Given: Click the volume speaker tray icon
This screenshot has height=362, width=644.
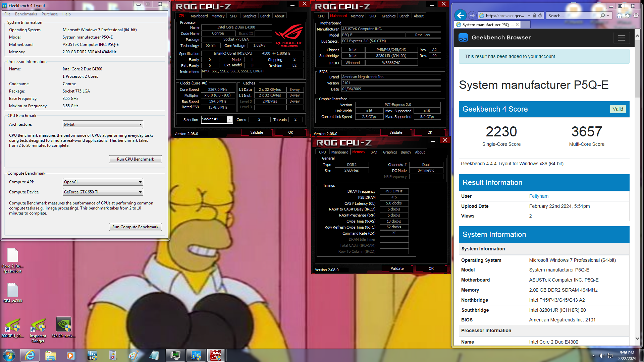Looking at the screenshot, I should point(602,356).
